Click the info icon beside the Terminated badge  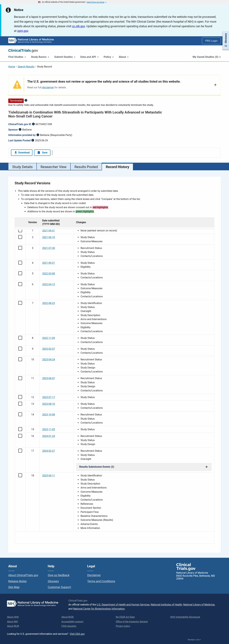[26, 100]
